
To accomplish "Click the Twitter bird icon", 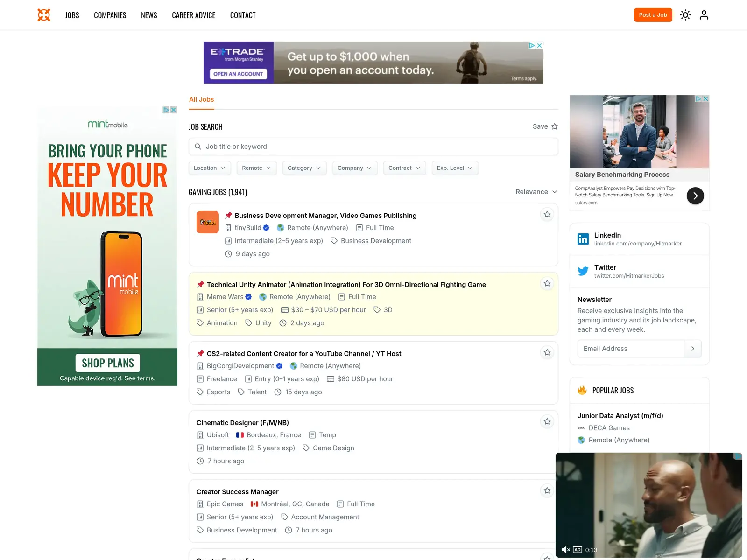I will point(583,271).
